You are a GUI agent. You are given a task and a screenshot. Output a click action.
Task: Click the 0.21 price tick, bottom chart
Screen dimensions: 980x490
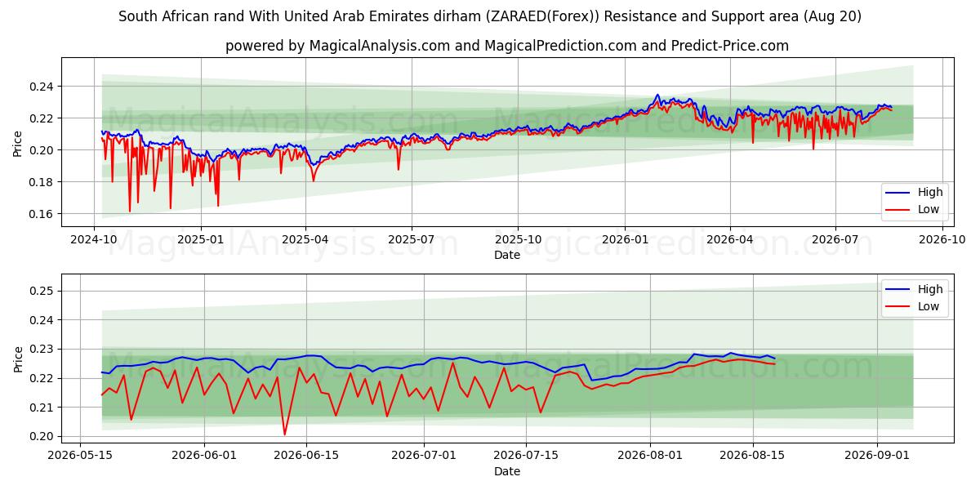(x=42, y=408)
